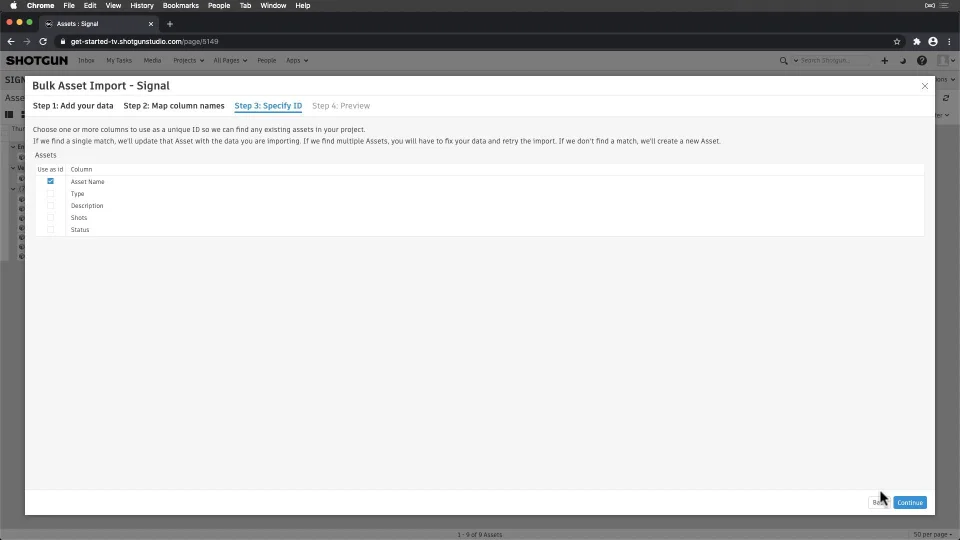Screen dimensions: 960x540
Task: Click the Asset Name row text
Action: (88, 182)
